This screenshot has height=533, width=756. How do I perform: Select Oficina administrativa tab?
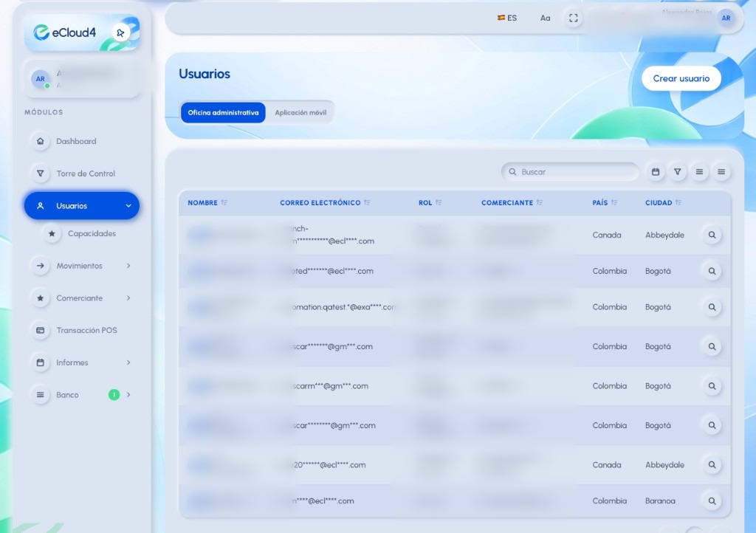(223, 112)
